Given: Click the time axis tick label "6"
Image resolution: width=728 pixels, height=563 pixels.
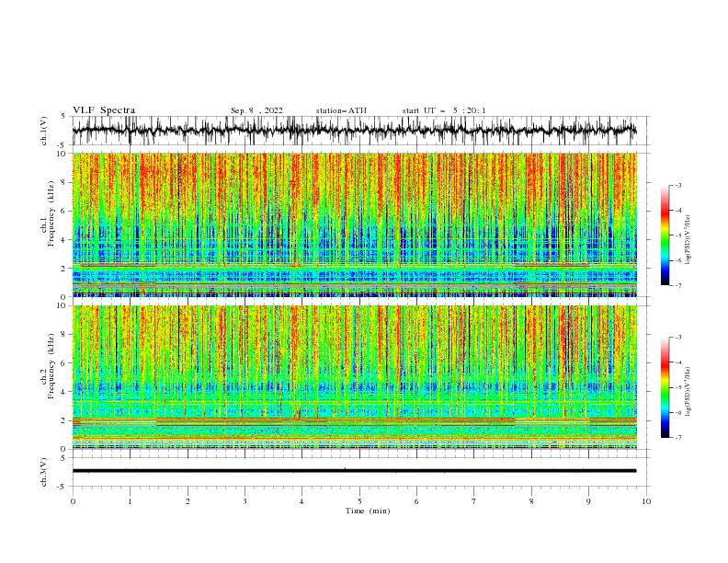Looking at the screenshot, I should pyautogui.click(x=416, y=501).
